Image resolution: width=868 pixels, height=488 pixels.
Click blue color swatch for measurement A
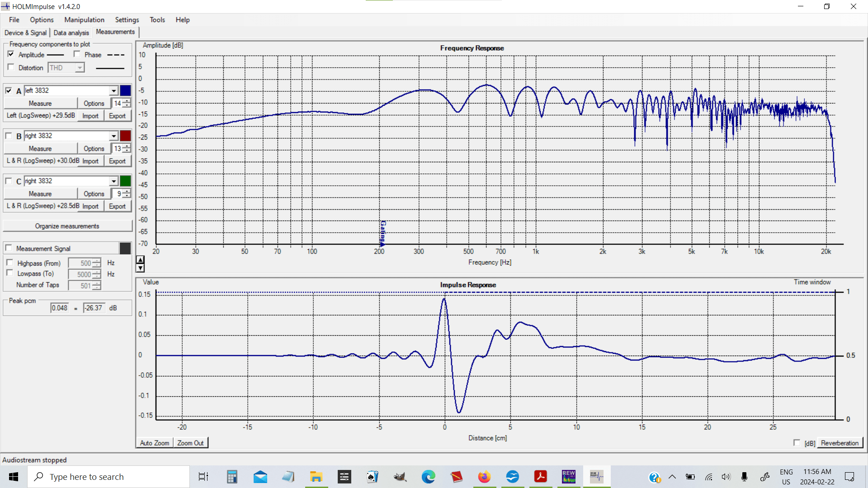pos(125,90)
